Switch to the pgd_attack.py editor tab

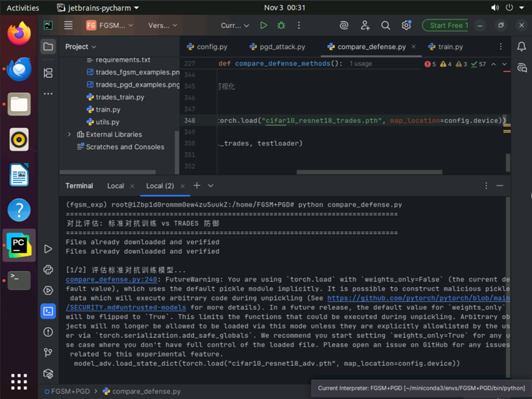278,47
